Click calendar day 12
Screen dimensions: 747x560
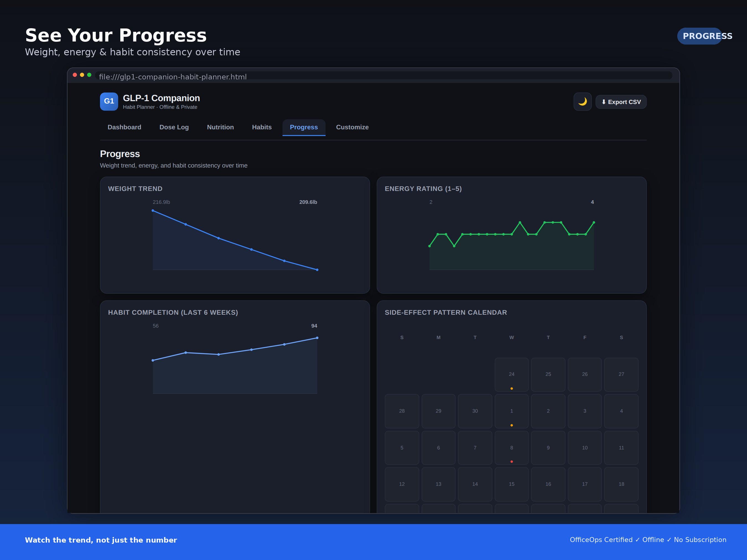click(402, 484)
